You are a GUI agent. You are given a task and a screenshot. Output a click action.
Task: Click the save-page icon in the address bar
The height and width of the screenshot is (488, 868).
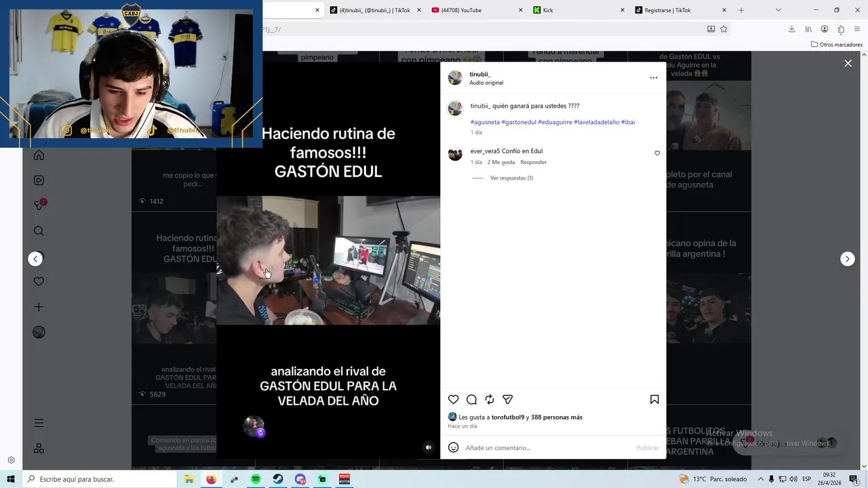(711, 29)
